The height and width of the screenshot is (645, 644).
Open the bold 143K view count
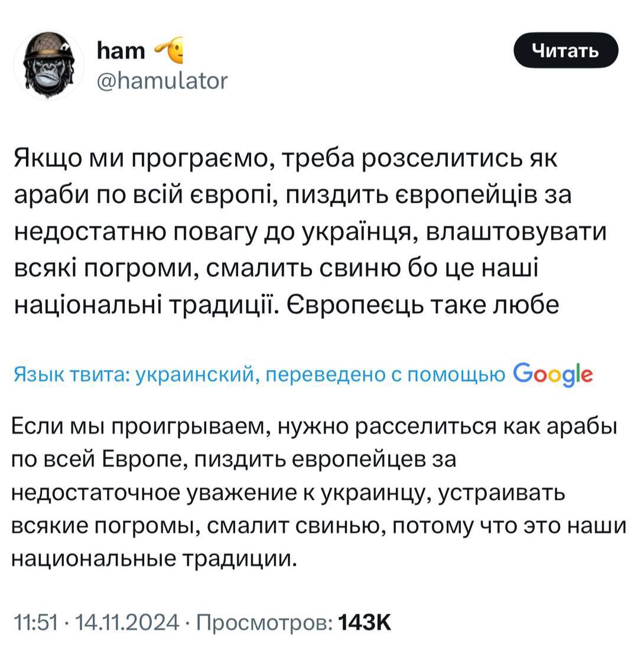point(364,622)
